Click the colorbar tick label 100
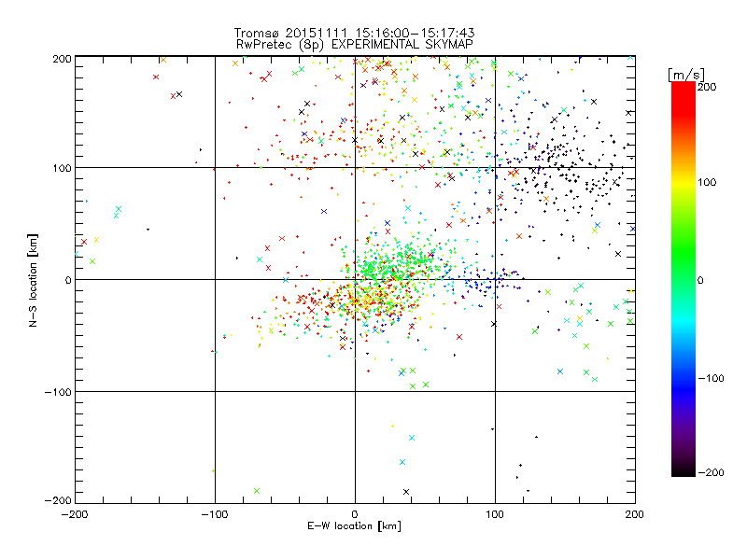This screenshot has height=560, width=747. (707, 182)
